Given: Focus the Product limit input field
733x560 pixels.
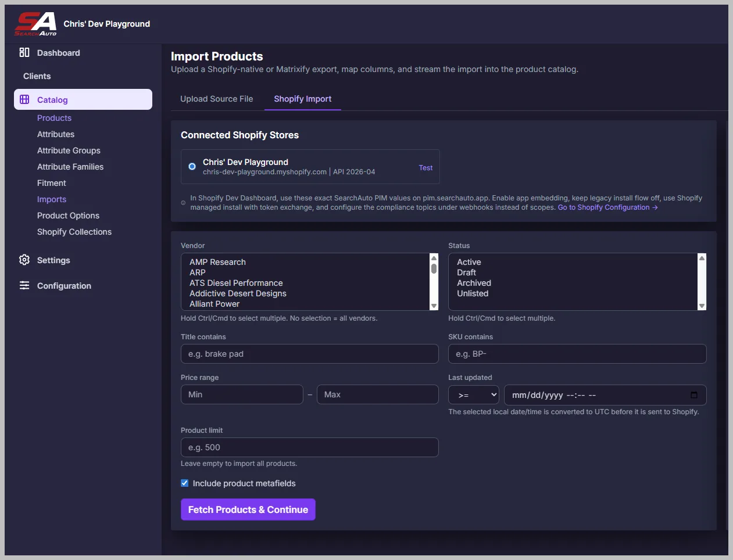Looking at the screenshot, I should 310,447.
